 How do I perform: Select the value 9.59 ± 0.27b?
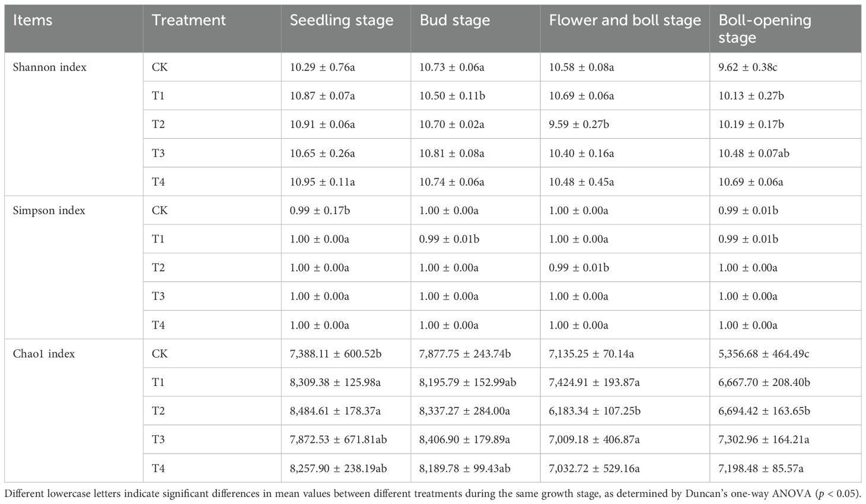579,125
